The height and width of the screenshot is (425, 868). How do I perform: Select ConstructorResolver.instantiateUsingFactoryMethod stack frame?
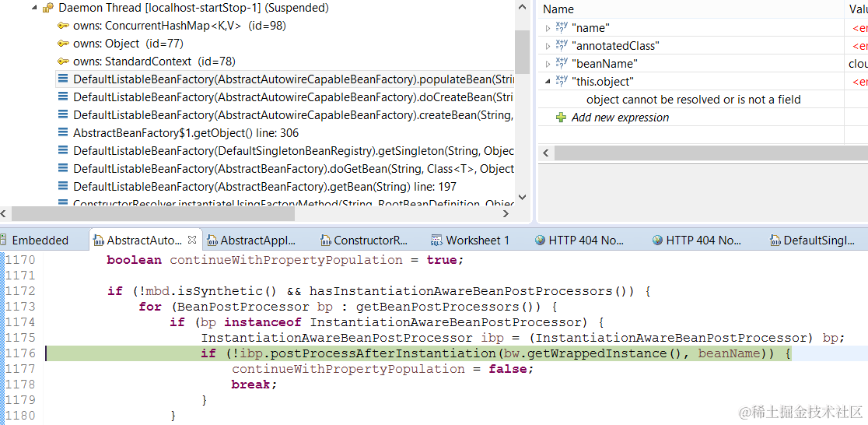(293, 203)
